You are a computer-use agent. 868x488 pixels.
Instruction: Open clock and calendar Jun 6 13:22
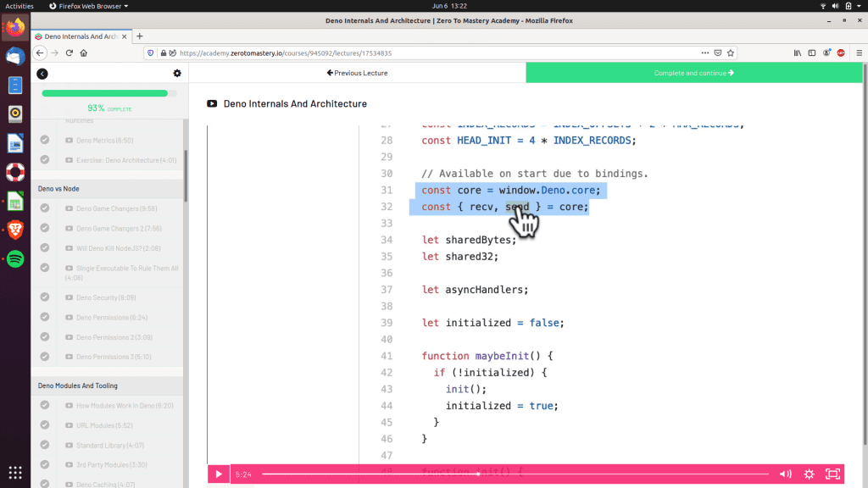click(x=449, y=6)
